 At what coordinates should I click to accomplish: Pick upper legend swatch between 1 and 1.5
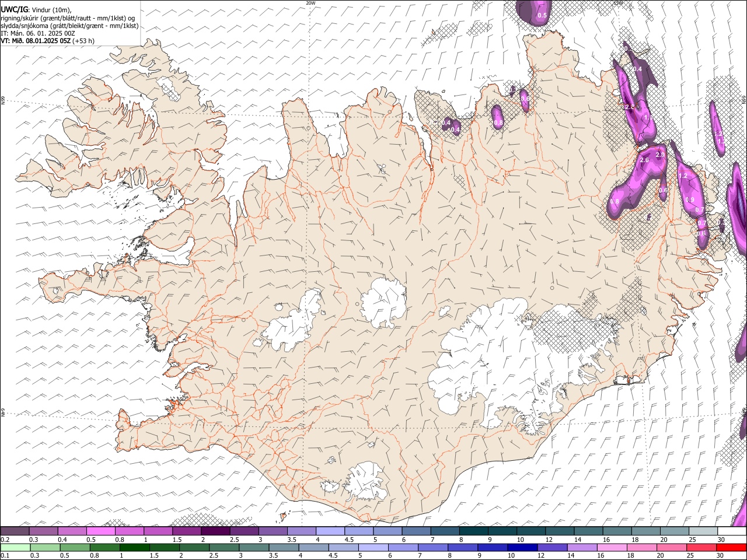[158, 531]
